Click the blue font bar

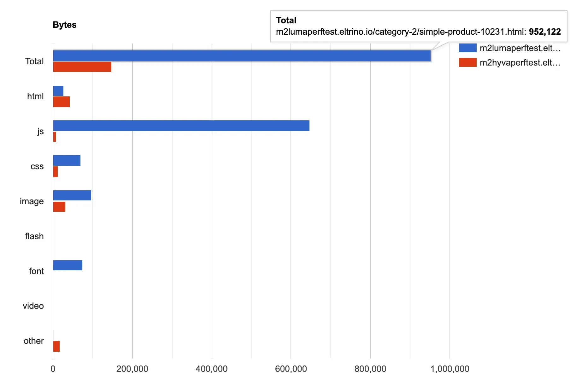[68, 265]
